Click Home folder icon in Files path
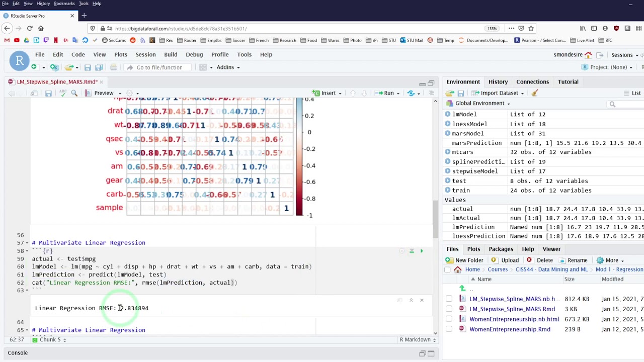The height and width of the screenshot is (362, 644). coord(458,269)
